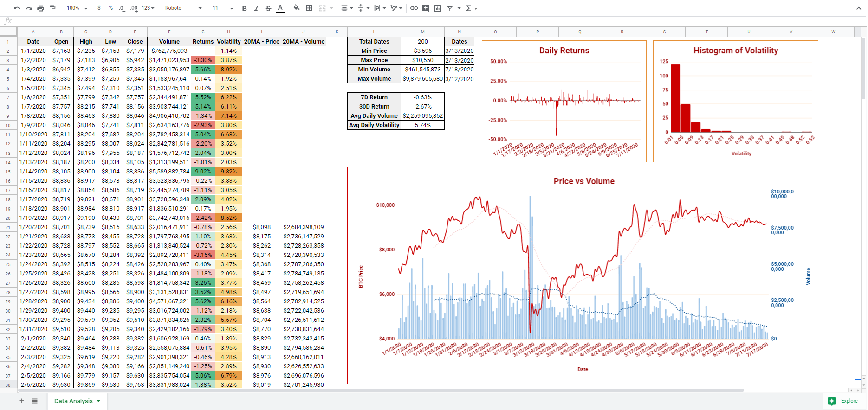This screenshot has height=410, width=868.
Task: Insert a link
Action: 414,8
